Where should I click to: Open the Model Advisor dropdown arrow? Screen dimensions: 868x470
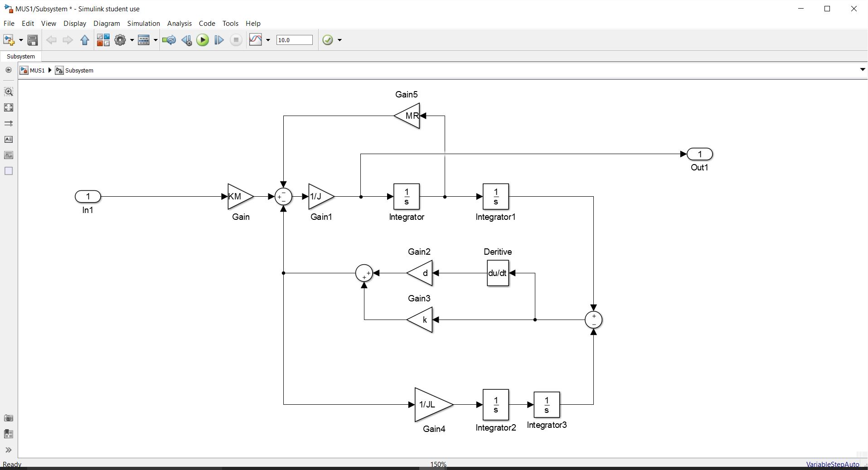339,40
